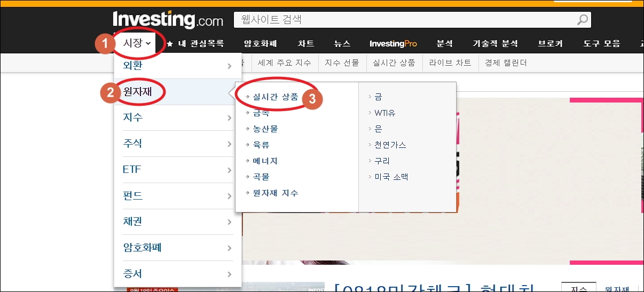Expand 펀드 submenu arrow
This screenshot has width=644, height=292.
tap(230, 196)
